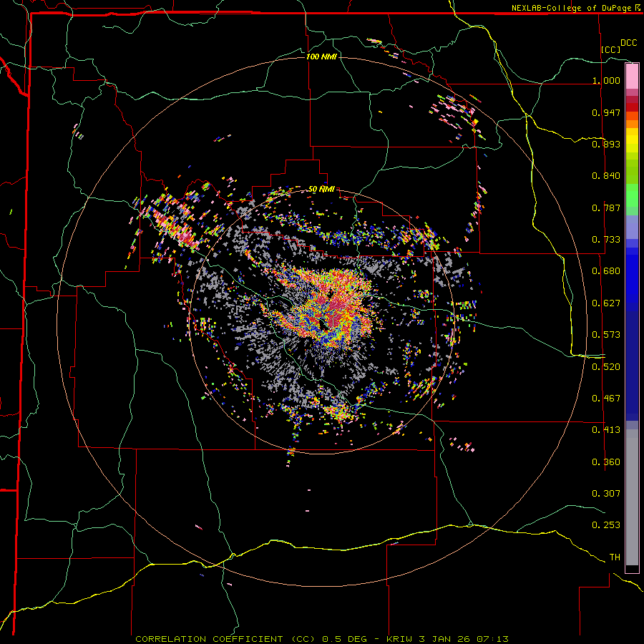
Task: Click the 100 NMI range ring label
Action: tap(321, 57)
